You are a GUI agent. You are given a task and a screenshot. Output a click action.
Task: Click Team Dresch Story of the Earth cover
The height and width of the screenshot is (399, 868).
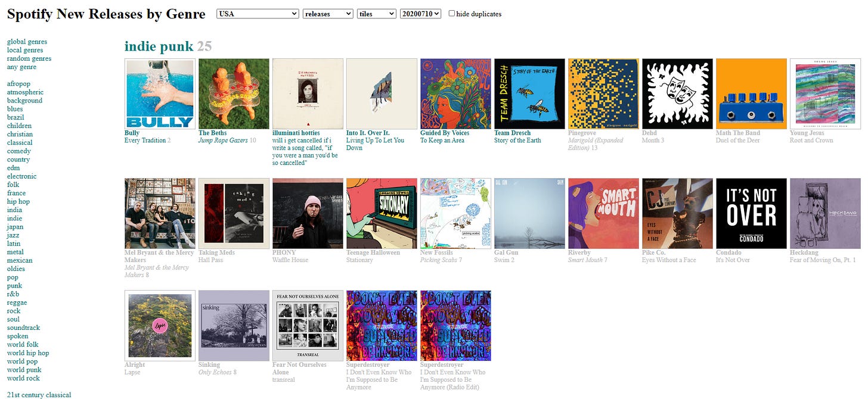tap(529, 93)
